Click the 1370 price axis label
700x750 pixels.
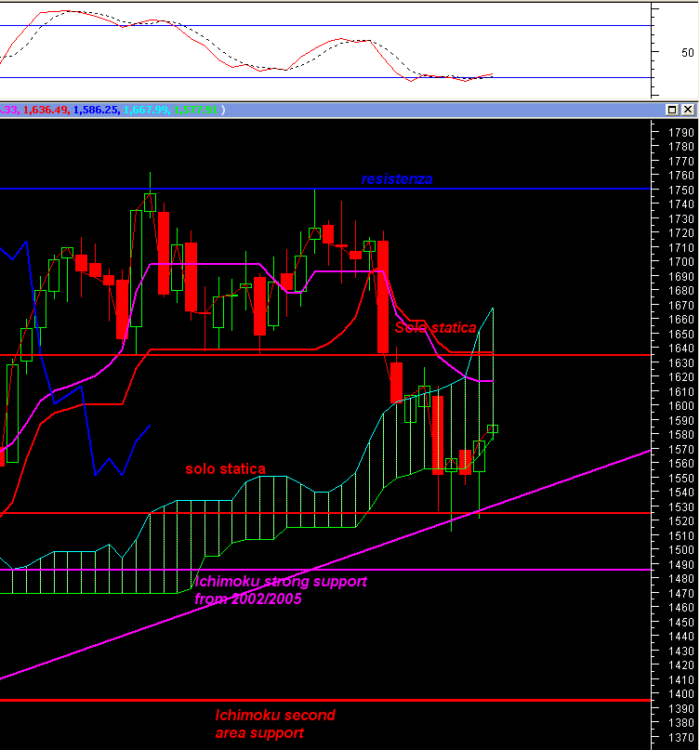(x=680, y=737)
